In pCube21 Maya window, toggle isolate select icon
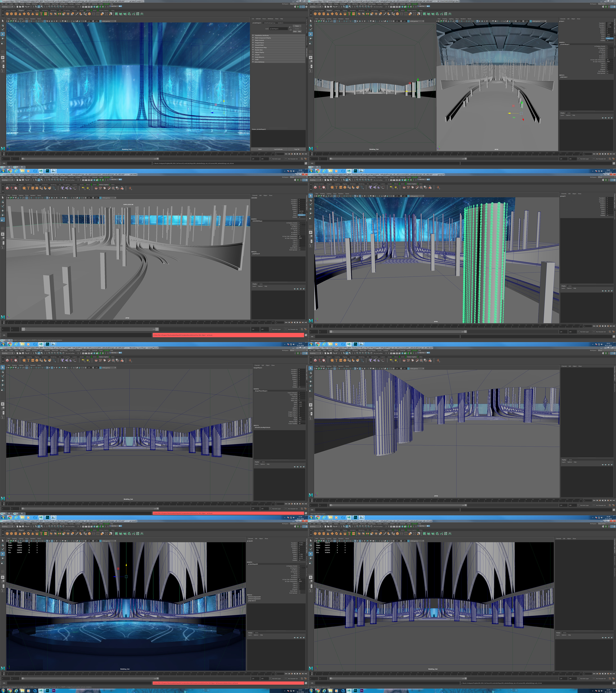 (74, 21)
